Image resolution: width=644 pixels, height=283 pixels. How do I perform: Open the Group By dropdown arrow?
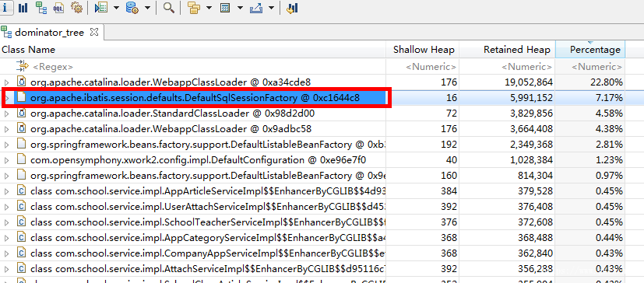pos(209,8)
